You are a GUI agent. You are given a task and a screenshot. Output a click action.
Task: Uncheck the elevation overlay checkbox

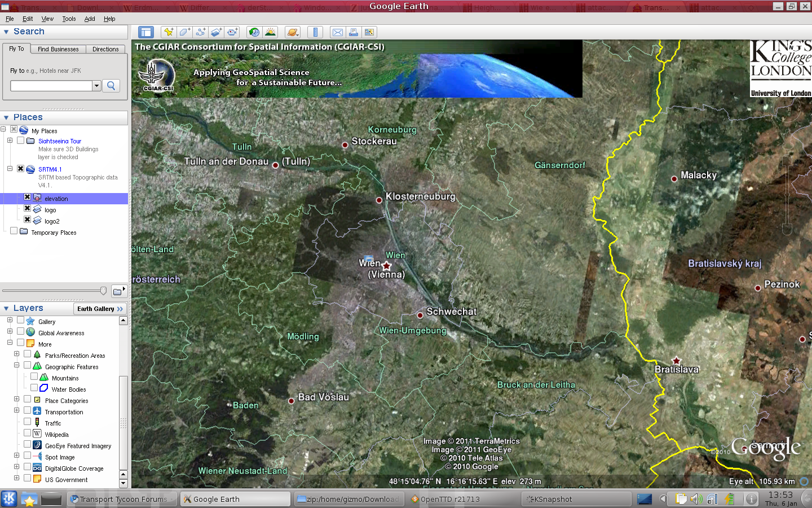[x=27, y=198]
